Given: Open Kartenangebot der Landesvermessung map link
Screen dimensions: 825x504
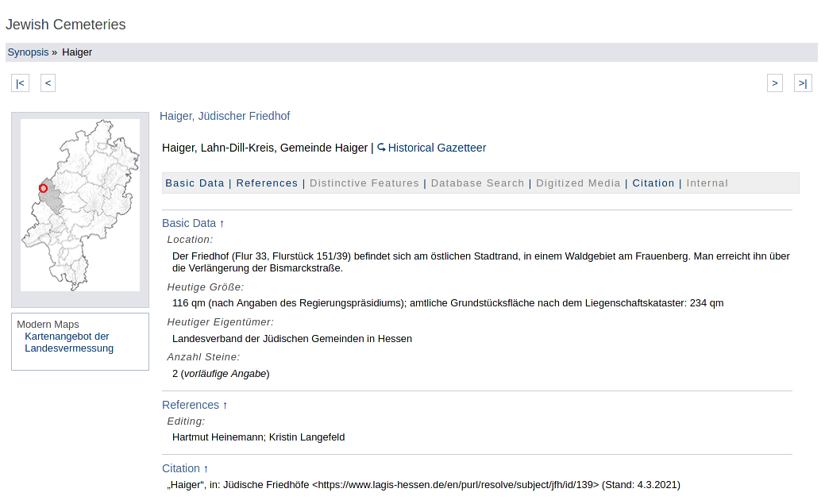Looking at the screenshot, I should 69,342.
